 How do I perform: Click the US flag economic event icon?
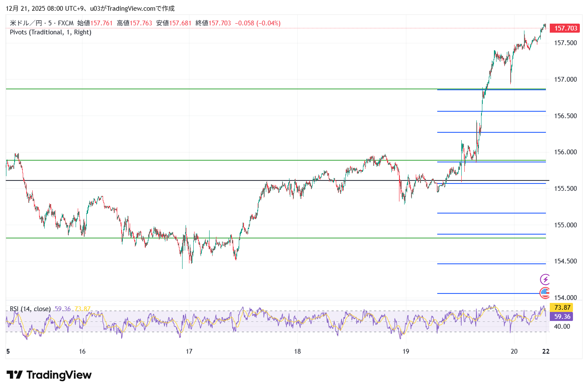click(x=545, y=293)
